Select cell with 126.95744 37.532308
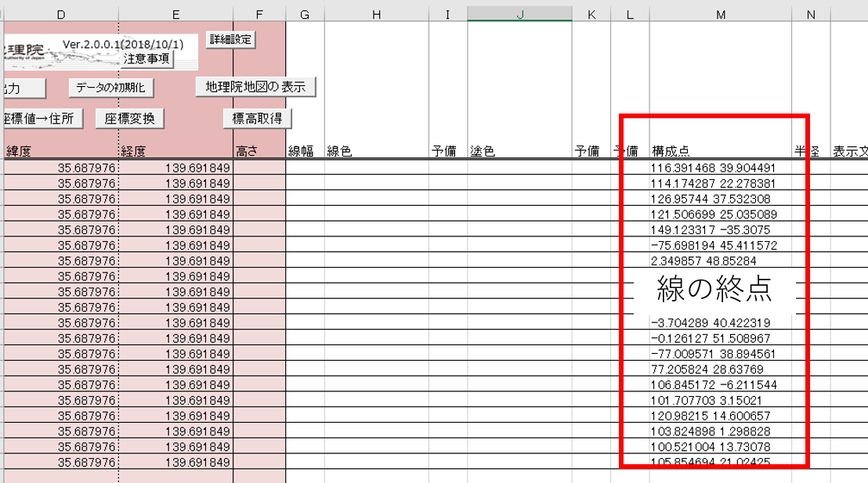Viewport: 868px width, 483px height. click(x=721, y=199)
